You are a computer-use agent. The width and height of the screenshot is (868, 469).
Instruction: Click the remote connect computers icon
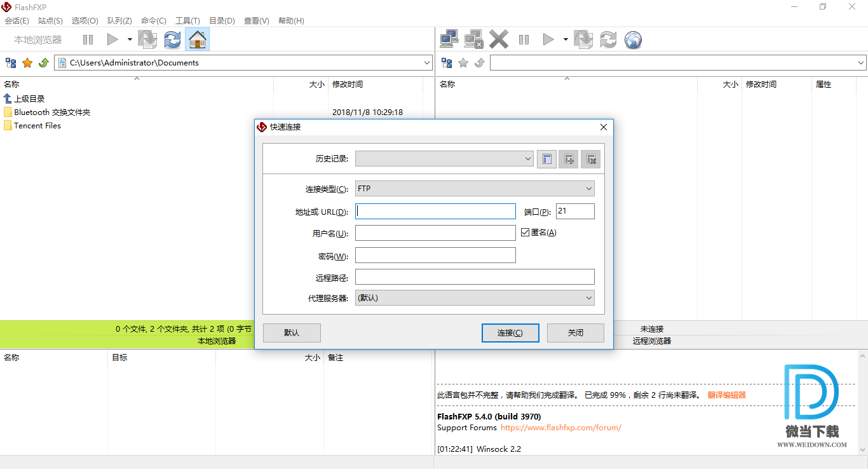(449, 39)
